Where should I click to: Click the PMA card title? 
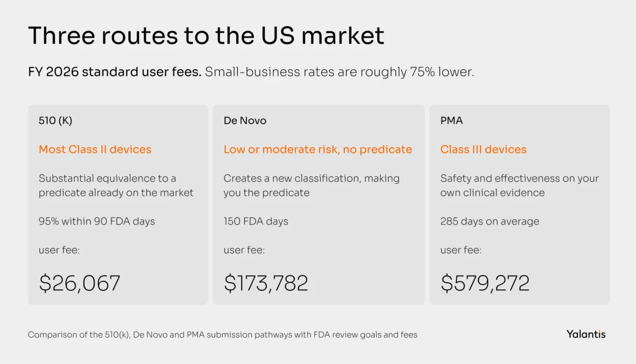[452, 120]
